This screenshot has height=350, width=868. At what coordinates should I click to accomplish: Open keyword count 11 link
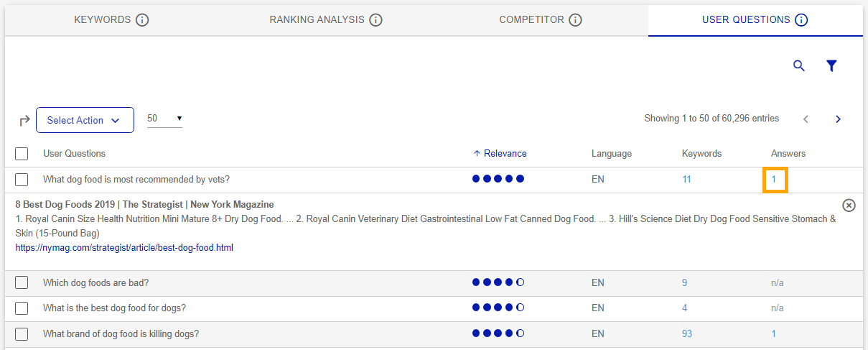click(x=686, y=180)
